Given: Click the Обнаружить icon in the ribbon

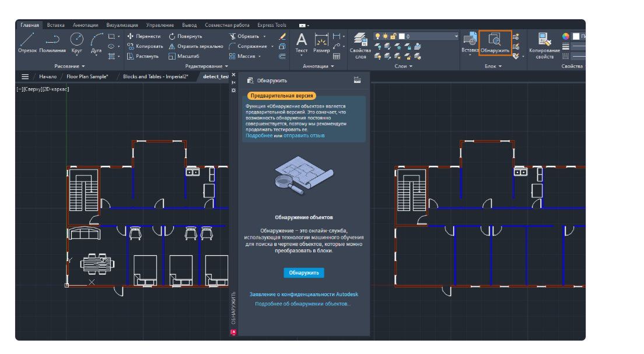Looking at the screenshot, I should (495, 43).
